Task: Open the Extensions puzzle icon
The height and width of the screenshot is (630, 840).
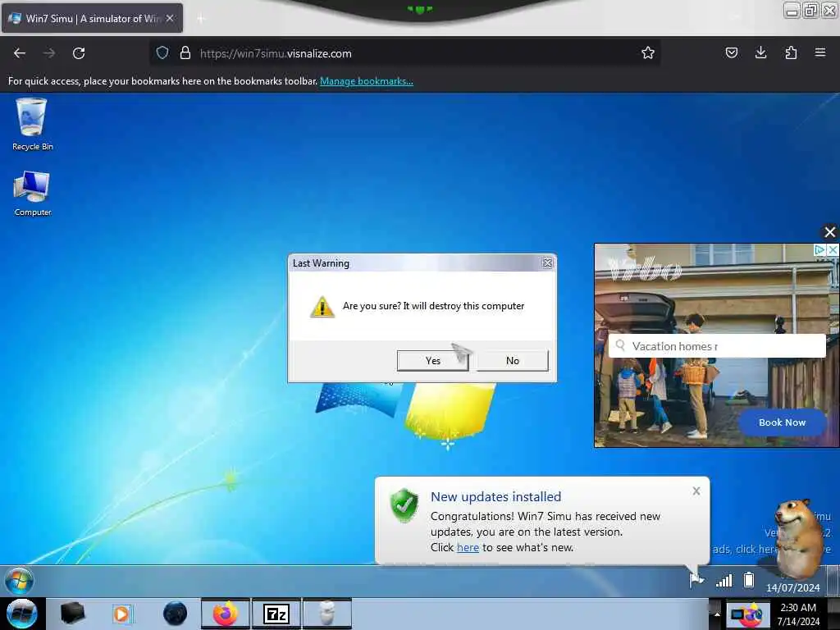Action: point(791,52)
